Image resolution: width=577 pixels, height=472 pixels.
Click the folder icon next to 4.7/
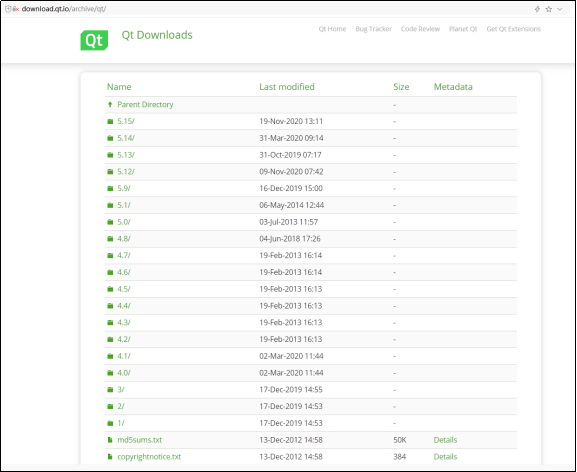(x=110, y=255)
